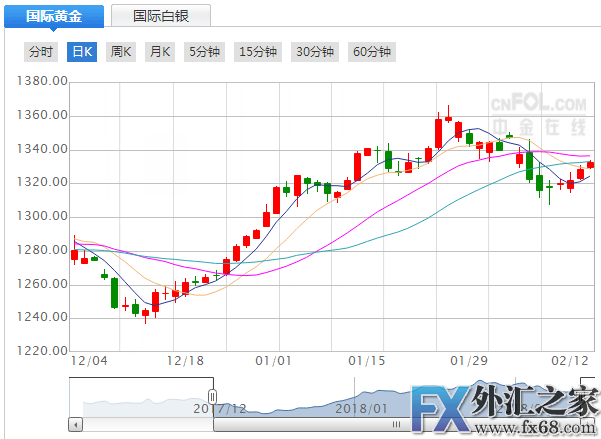Select the 分时 chart view

[42, 52]
